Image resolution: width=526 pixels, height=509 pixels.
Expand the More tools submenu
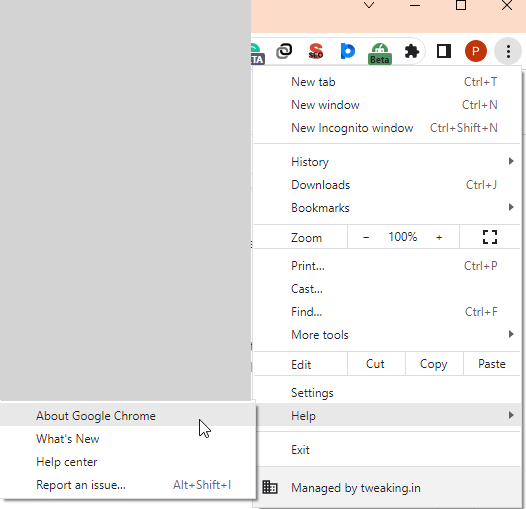[386, 335]
